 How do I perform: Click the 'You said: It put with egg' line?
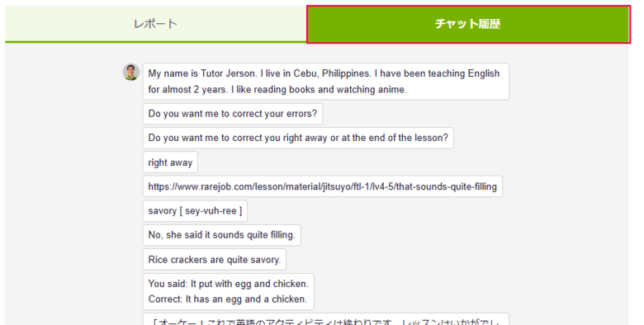(x=229, y=284)
